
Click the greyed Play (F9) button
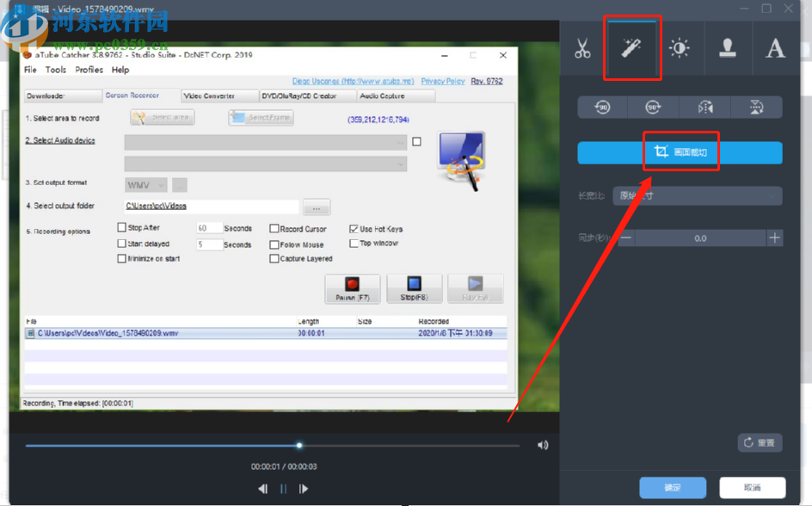coord(476,288)
